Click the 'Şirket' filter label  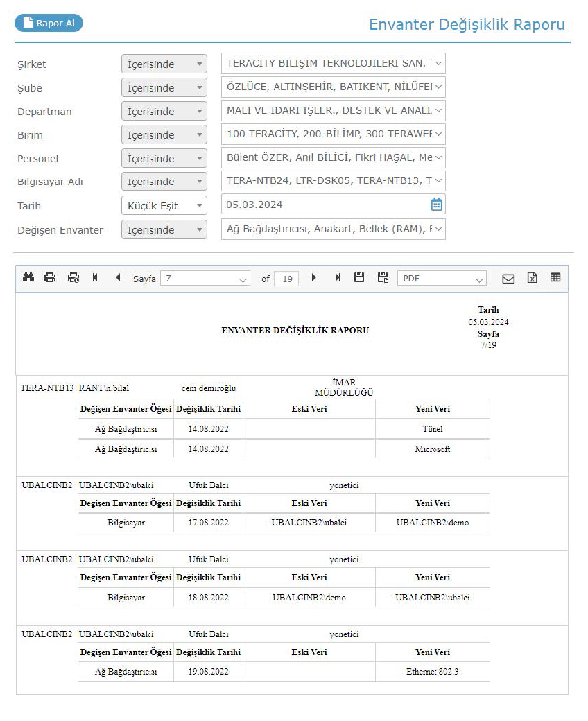coord(32,64)
